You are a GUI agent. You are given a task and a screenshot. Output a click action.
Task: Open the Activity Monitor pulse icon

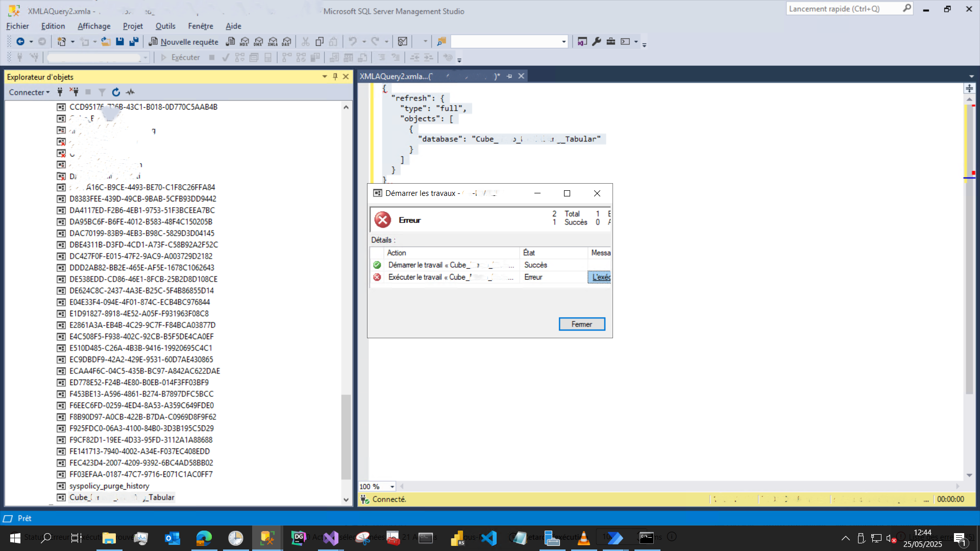pos(130,92)
